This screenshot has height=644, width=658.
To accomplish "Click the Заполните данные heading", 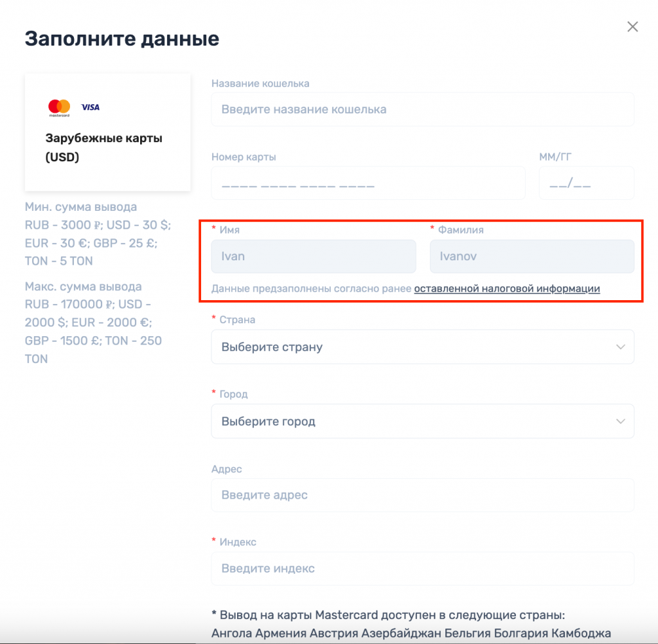I will pos(122,39).
